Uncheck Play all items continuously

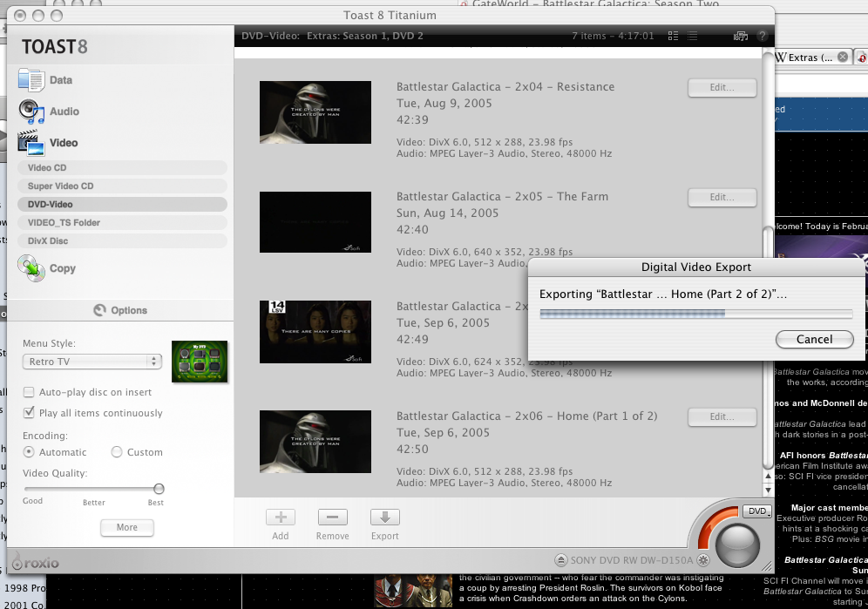point(30,413)
